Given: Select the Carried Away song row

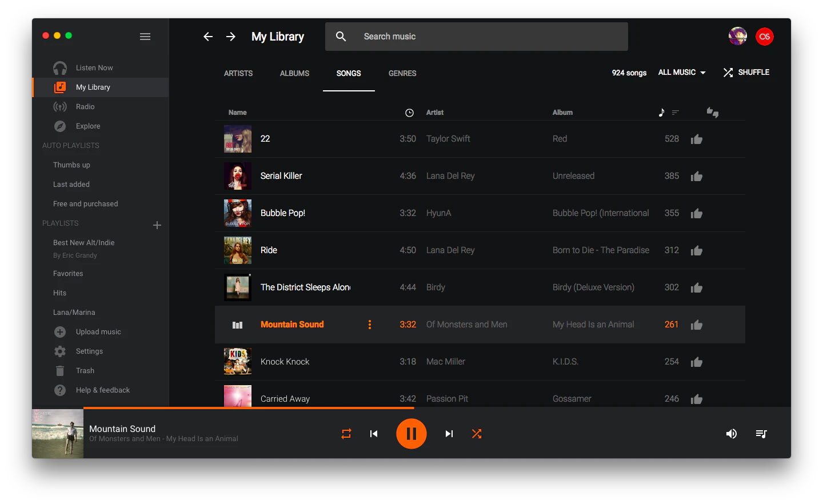Looking at the screenshot, I should (x=480, y=394).
